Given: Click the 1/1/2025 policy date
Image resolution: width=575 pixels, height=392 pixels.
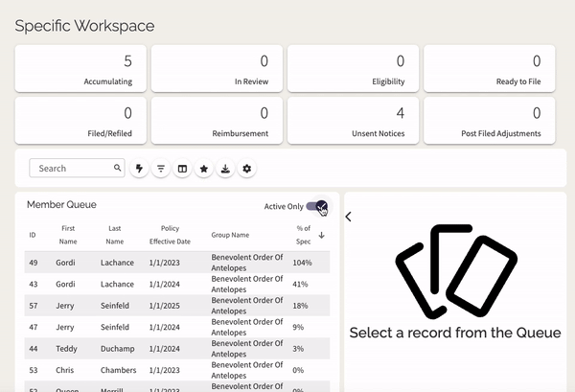Looking at the screenshot, I should click(164, 306).
